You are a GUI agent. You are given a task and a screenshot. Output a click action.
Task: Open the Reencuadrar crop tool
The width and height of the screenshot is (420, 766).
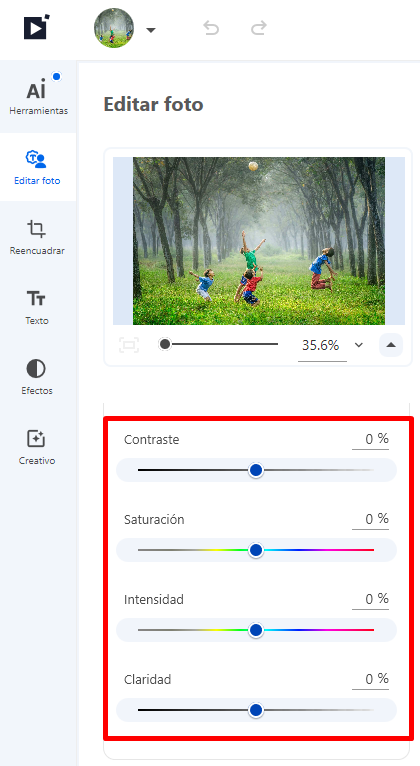37,237
